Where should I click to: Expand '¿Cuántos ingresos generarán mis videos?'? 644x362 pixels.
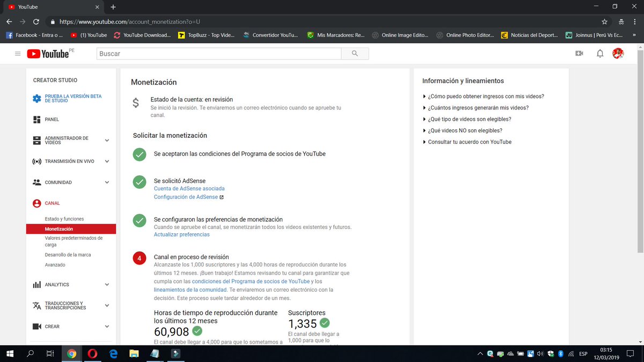[475, 108]
